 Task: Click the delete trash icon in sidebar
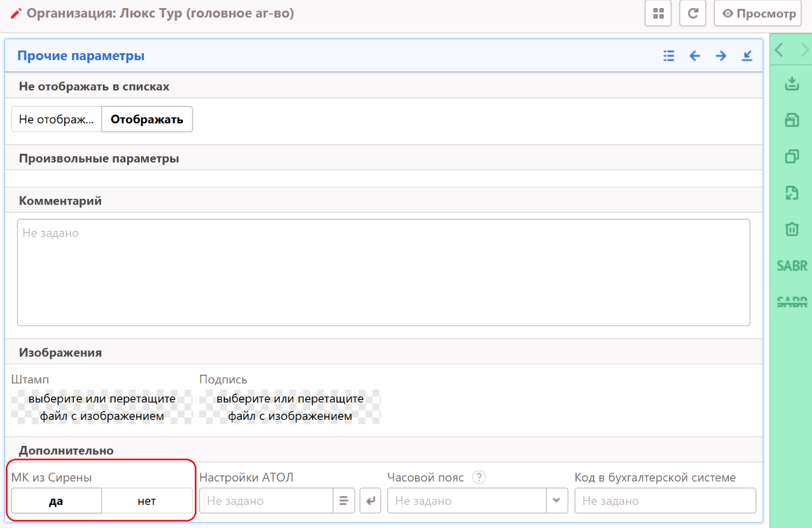[792, 229]
